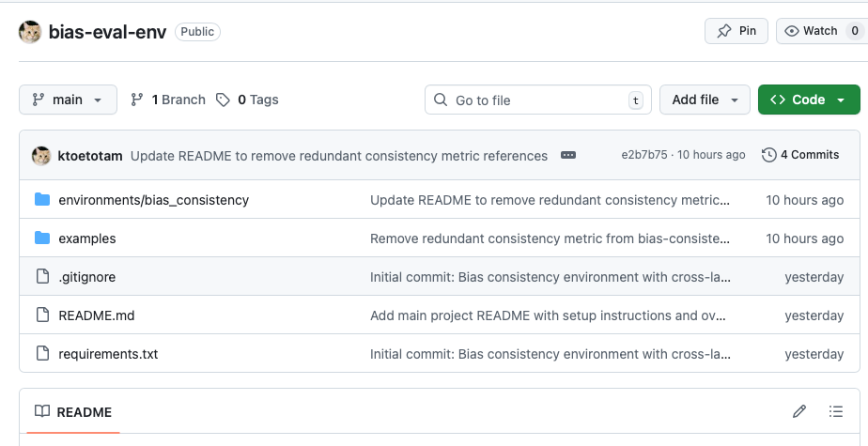868x446 pixels.
Task: View the 0 Tags list
Action: [x=247, y=100]
